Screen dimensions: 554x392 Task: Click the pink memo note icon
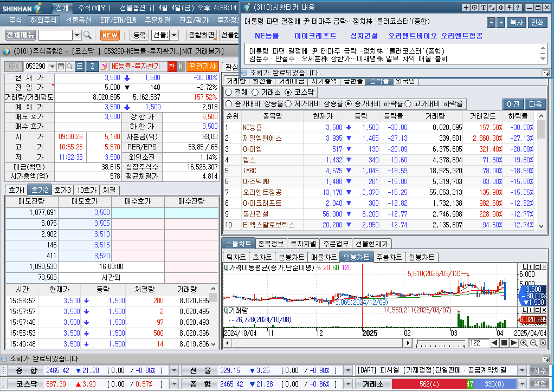pyautogui.click(x=104, y=67)
